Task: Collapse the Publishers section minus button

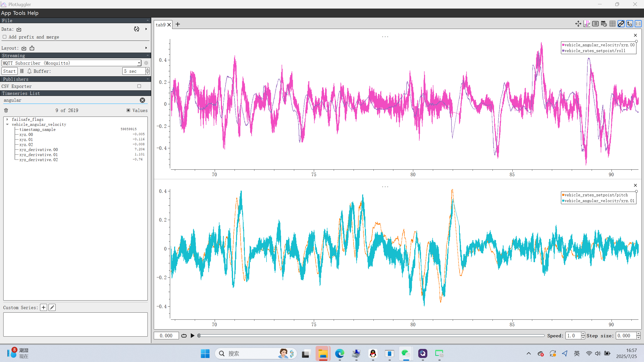Action: pyautogui.click(x=148, y=79)
